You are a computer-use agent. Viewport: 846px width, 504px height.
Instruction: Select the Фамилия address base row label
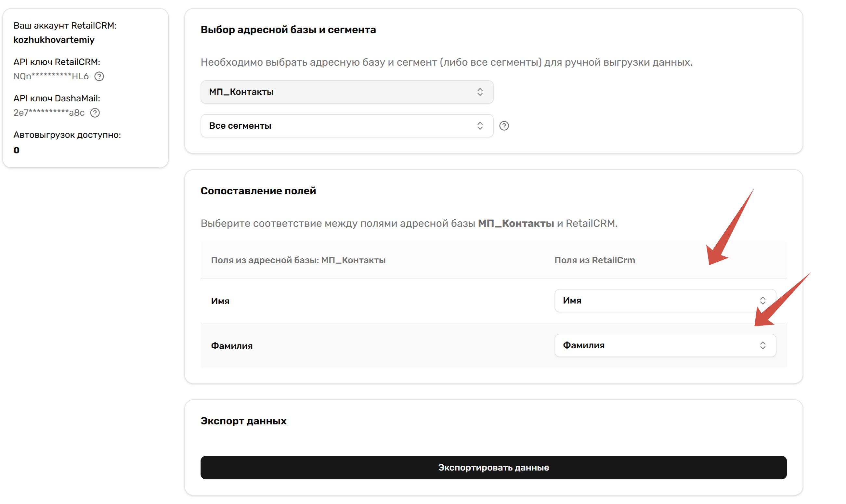click(232, 346)
